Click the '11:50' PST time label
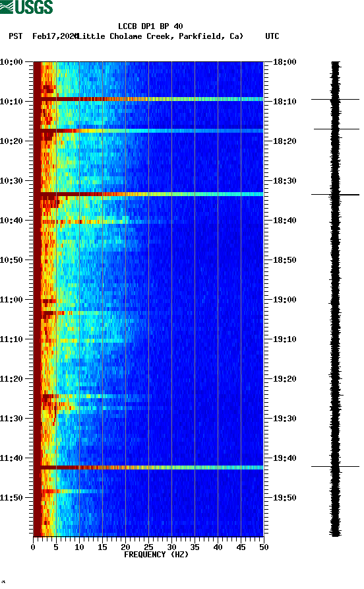Viewport: 364px width, 589px height. [x=12, y=498]
